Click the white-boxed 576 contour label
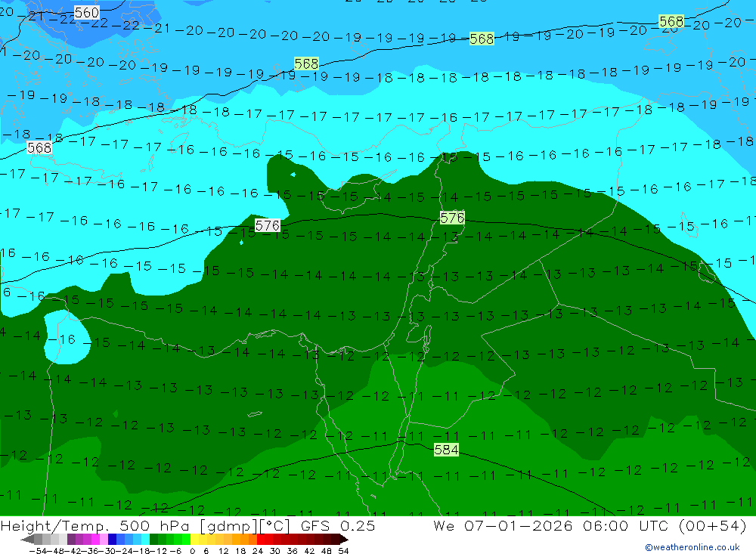 tap(268, 225)
